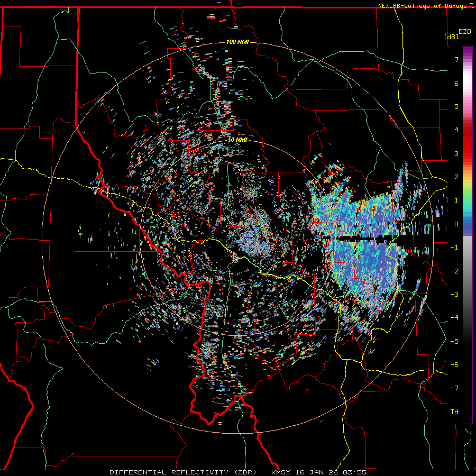This screenshot has height=476, width=476.
Task: Click the -5 value on the color scale
Action: point(454,341)
